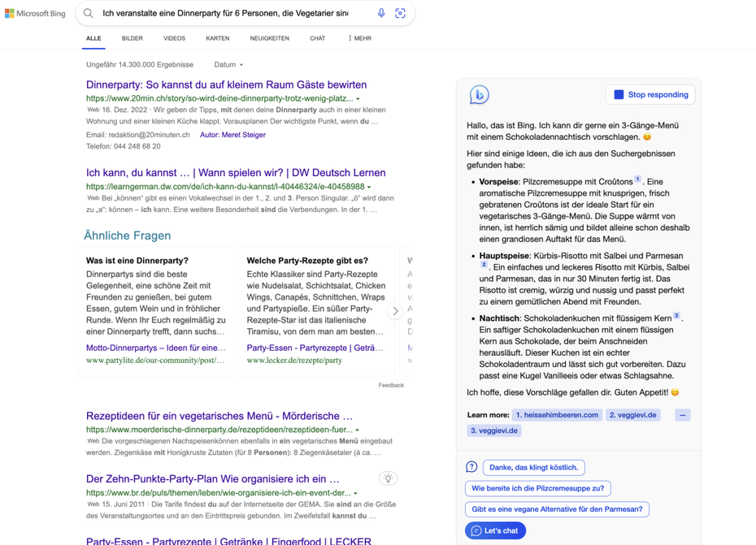This screenshot has height=545, width=756.
Task: Click the Feedback link
Action: (x=391, y=385)
